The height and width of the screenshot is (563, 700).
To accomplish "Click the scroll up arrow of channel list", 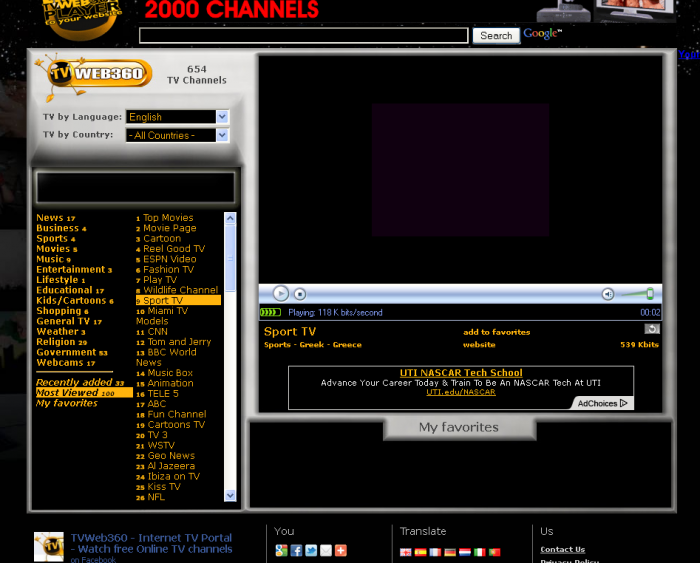I will tap(230, 218).
